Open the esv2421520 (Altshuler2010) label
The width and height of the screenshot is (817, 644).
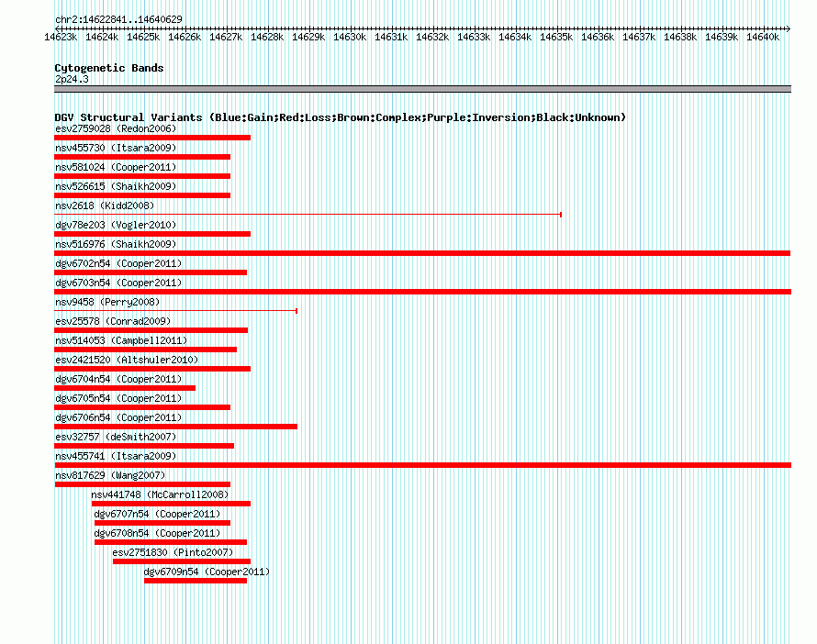[127, 360]
